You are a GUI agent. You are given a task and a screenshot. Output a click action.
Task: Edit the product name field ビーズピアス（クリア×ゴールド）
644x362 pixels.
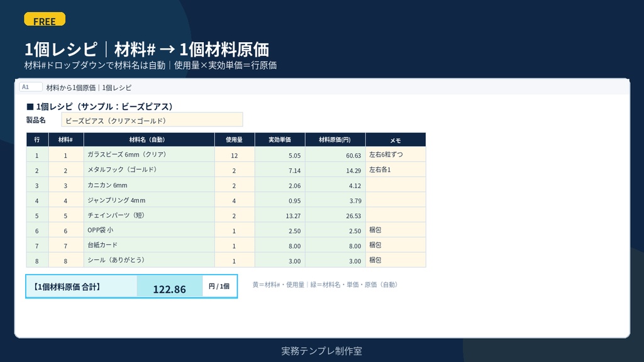152,120
